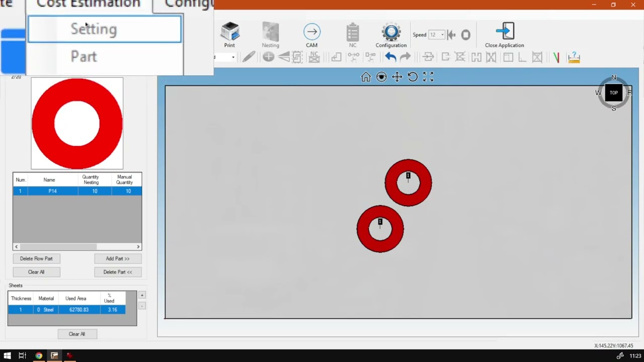Click the grey redo arrow
The image size is (644, 362).
[406, 57]
